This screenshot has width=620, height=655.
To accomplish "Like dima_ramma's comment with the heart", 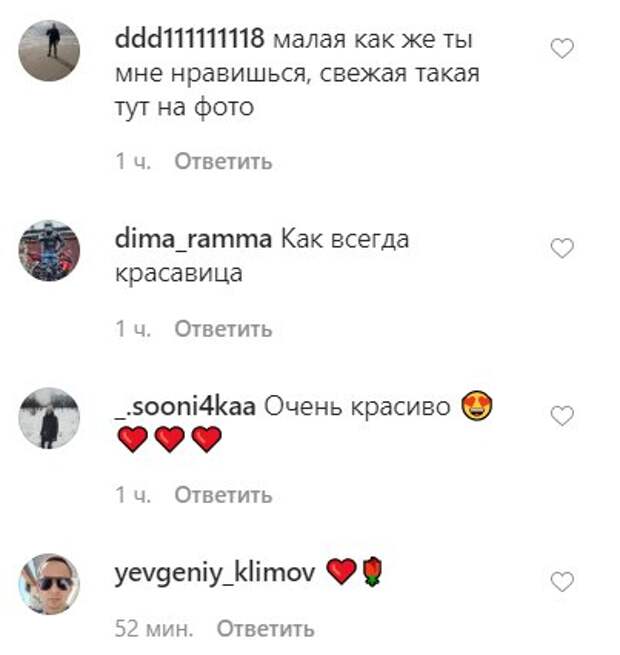I will pyautogui.click(x=562, y=248).
